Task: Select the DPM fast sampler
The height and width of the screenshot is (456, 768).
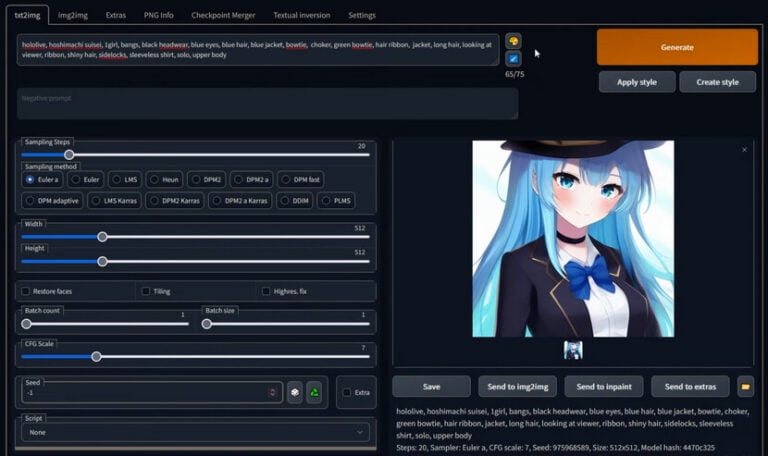Action: point(301,180)
